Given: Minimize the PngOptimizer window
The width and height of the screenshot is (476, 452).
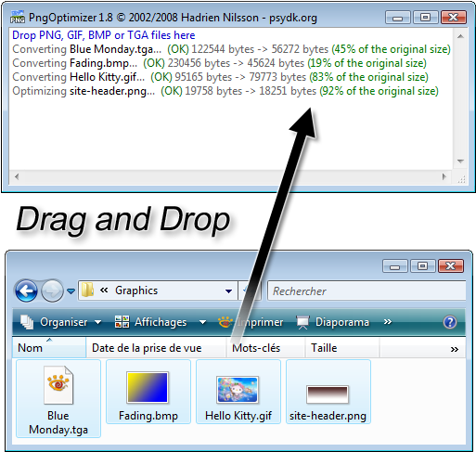Looking at the screenshot, I should click(398, 18).
